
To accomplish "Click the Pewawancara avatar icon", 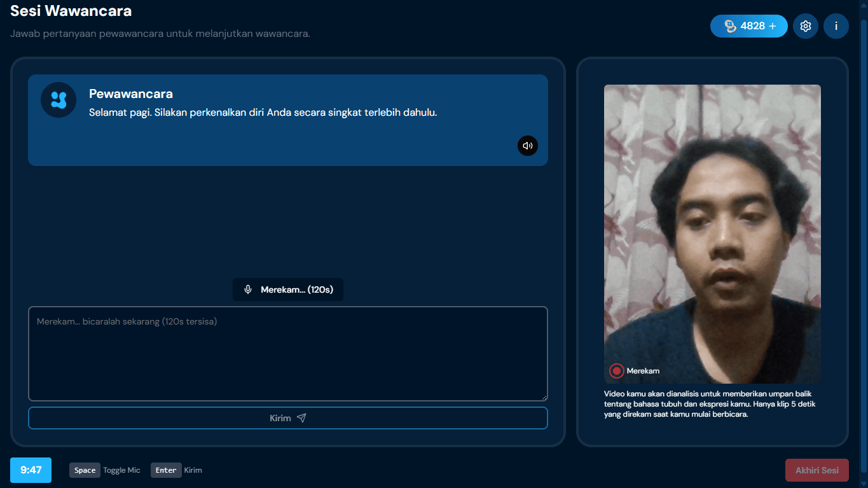I will (x=59, y=100).
